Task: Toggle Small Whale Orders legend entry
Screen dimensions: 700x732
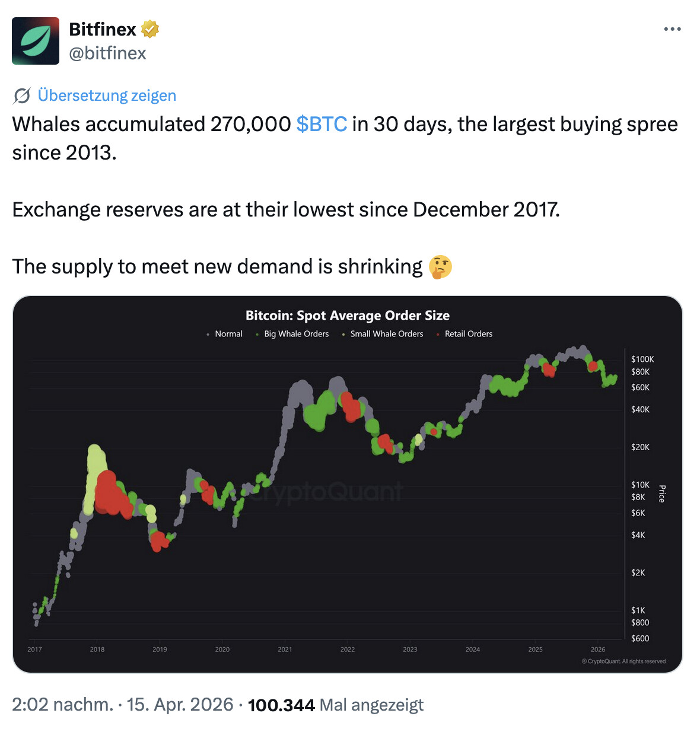Action: click(386, 334)
